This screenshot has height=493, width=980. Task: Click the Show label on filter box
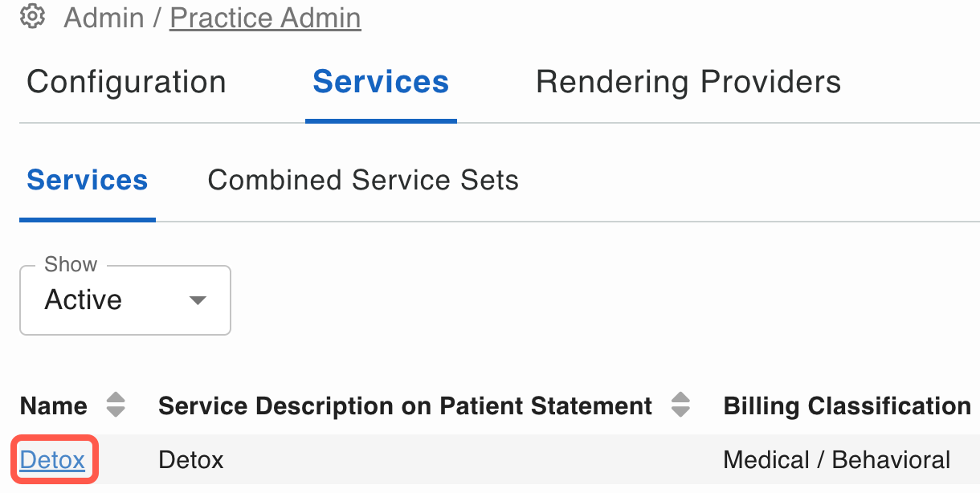tap(71, 264)
